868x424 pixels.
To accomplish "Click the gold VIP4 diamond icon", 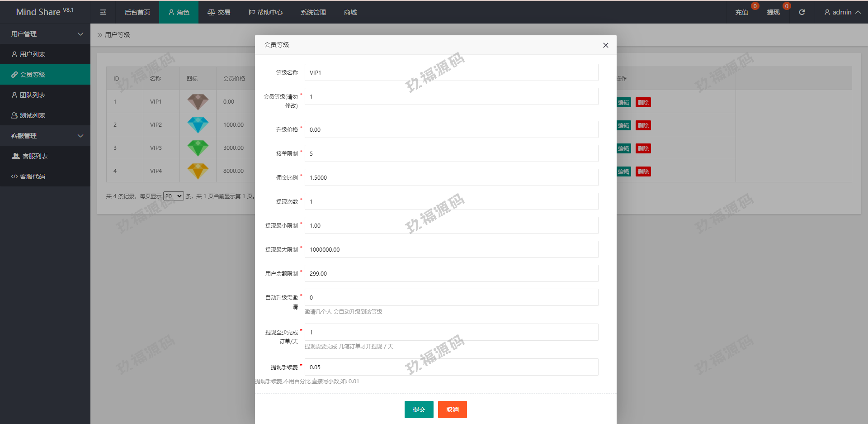I will [x=198, y=171].
